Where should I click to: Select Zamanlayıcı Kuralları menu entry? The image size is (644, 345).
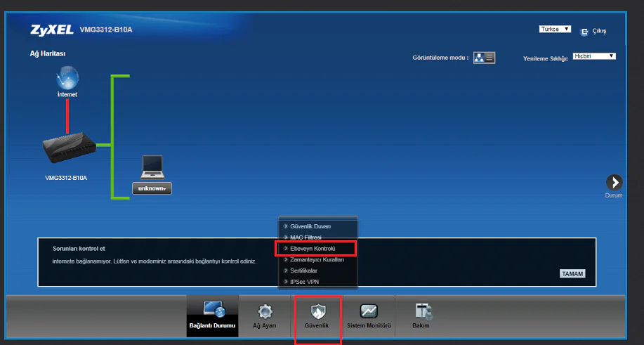[x=317, y=259]
